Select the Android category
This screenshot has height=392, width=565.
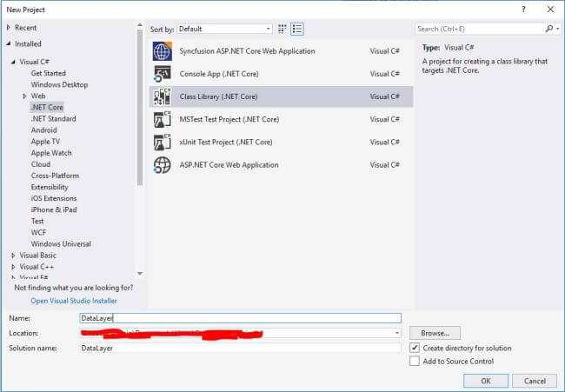point(43,130)
